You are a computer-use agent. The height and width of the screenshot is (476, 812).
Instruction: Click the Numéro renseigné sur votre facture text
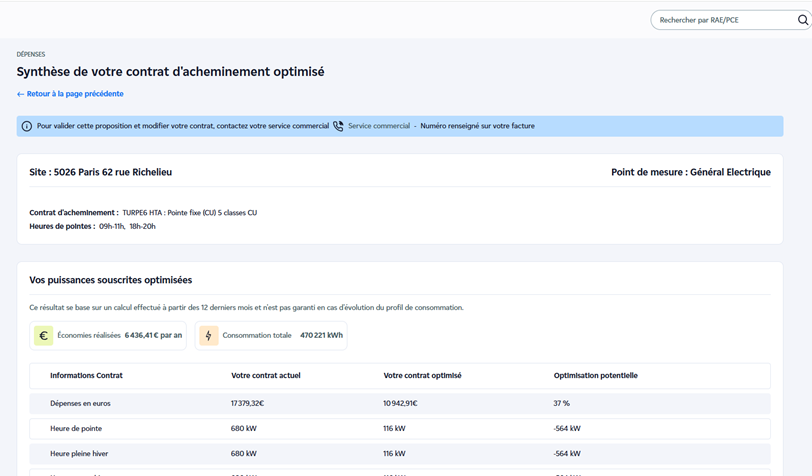[x=477, y=126]
